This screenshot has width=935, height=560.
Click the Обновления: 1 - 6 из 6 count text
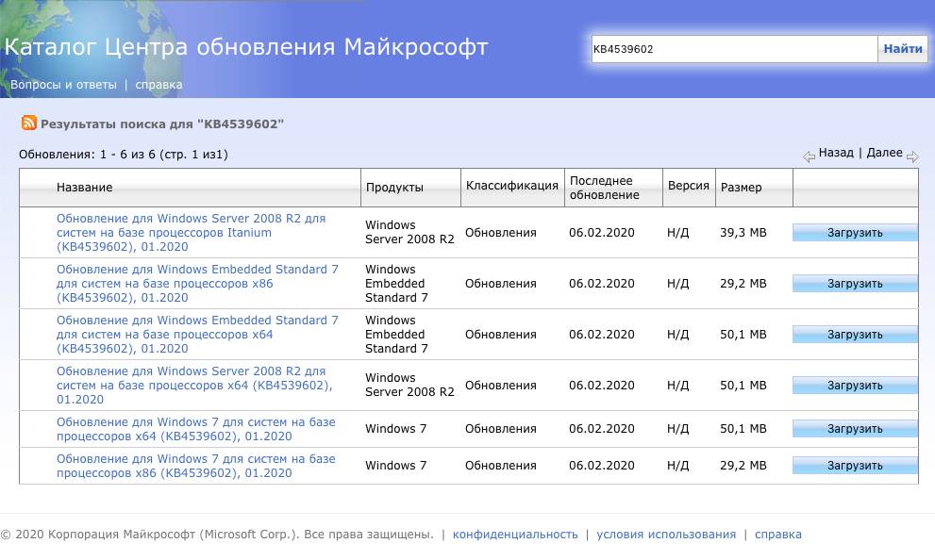124,155
